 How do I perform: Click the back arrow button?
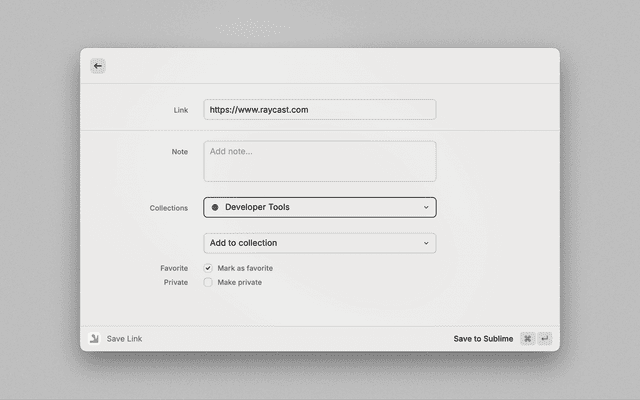tap(97, 66)
